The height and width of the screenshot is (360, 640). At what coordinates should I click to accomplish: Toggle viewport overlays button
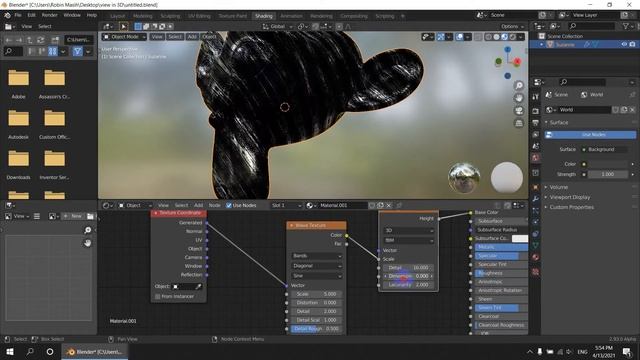(460, 37)
